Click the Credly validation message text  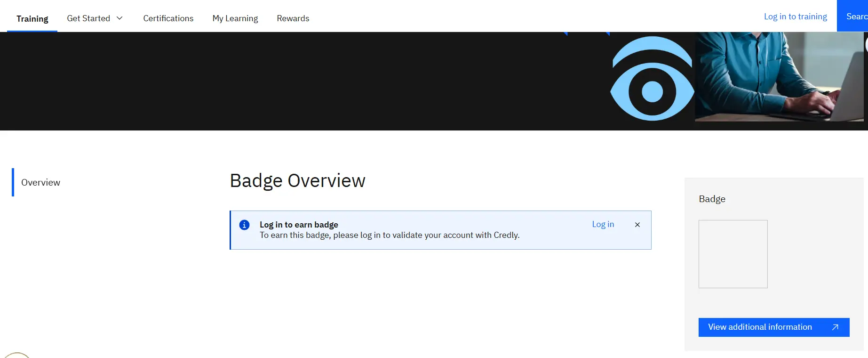[x=389, y=235]
